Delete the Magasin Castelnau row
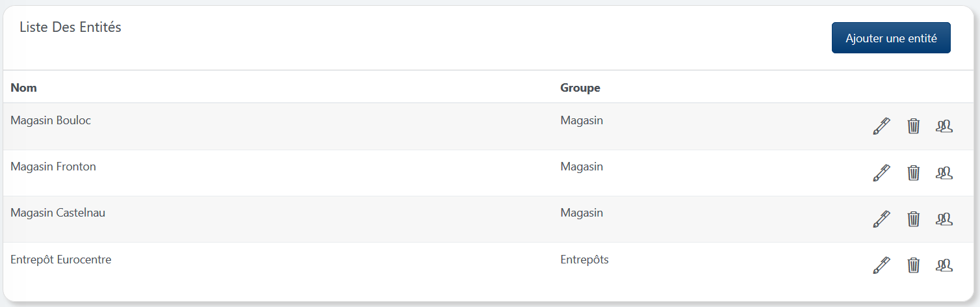980x307 pixels. coord(913,219)
